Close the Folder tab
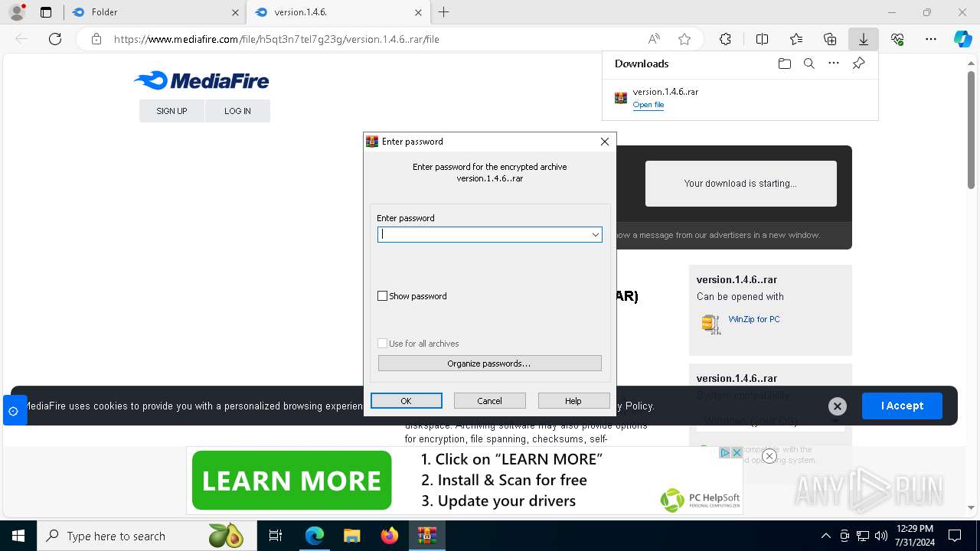980x551 pixels. (x=235, y=12)
